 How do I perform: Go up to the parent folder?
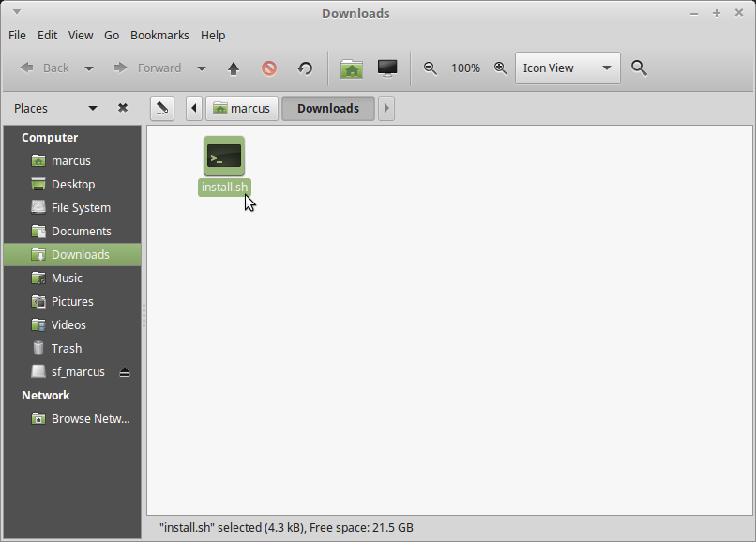tap(234, 68)
